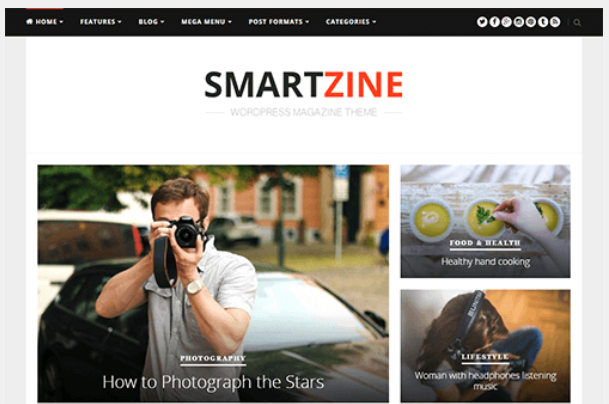
Task: Open the Healthy hand cooking thumbnail
Action: 485,221
